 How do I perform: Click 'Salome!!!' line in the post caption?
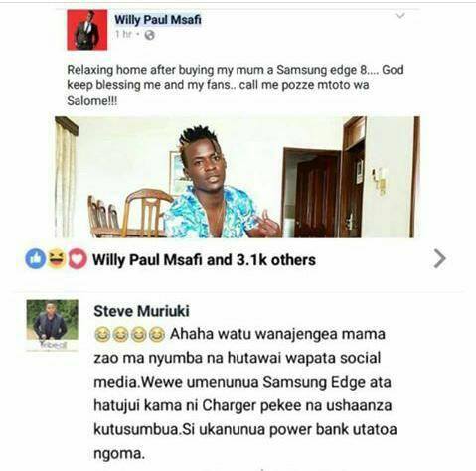[x=92, y=101]
